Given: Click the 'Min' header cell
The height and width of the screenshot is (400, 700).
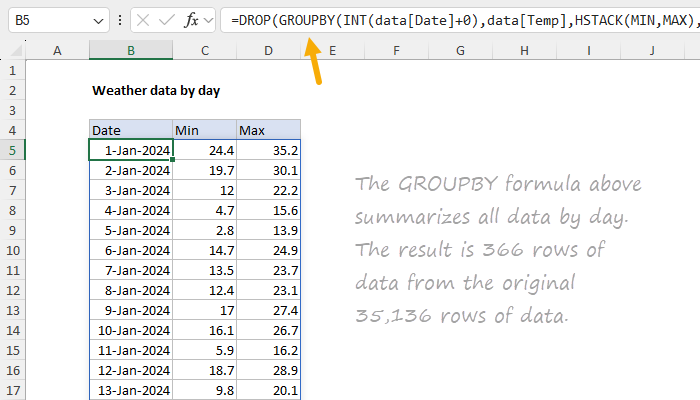Looking at the screenshot, I should (204, 130).
